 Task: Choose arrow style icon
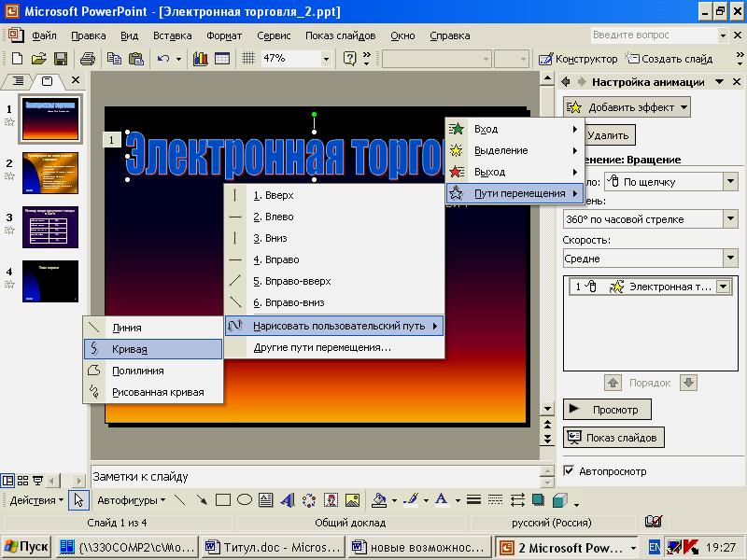click(517, 500)
